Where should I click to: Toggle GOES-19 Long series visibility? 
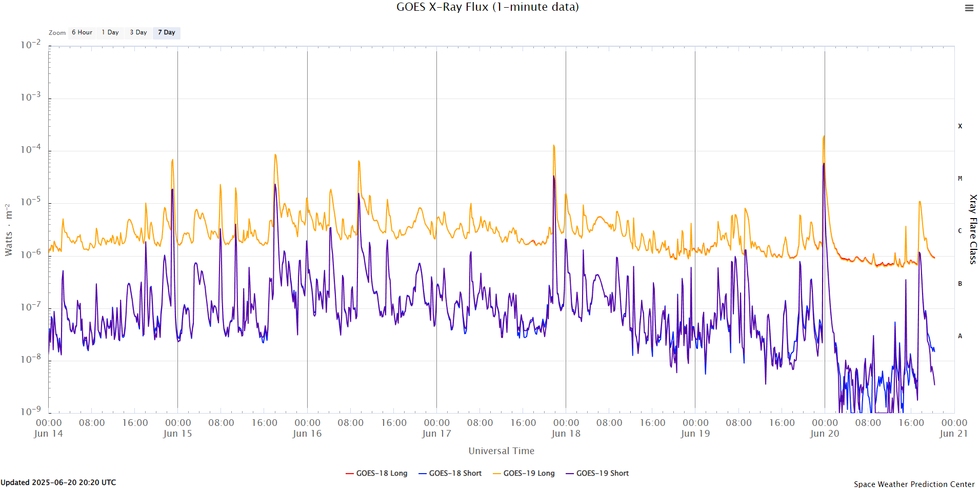(529, 473)
